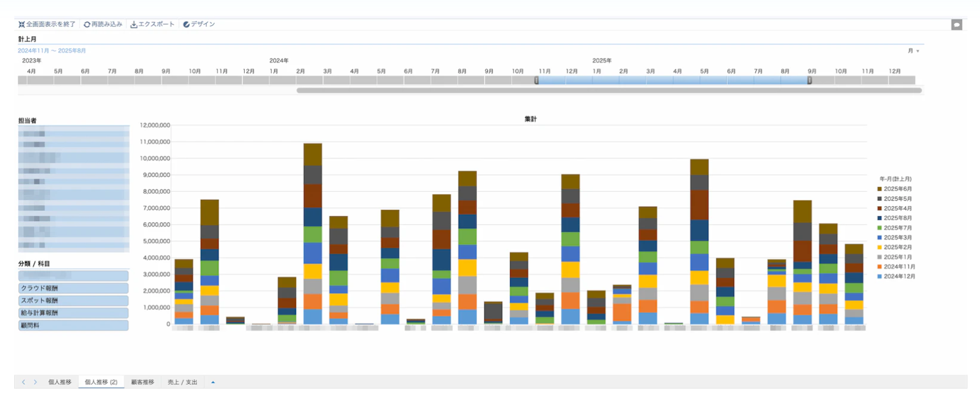Click the timeline range start handle at 11月

536,80
